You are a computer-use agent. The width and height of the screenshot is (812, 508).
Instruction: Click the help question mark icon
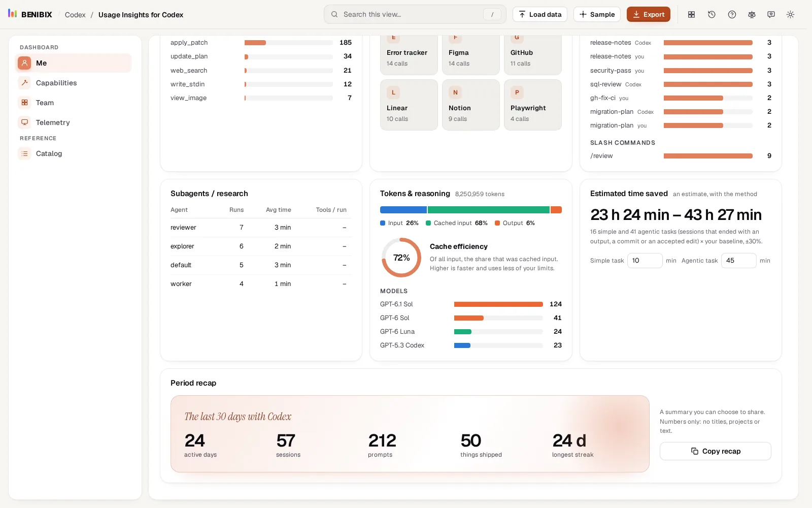(x=732, y=15)
